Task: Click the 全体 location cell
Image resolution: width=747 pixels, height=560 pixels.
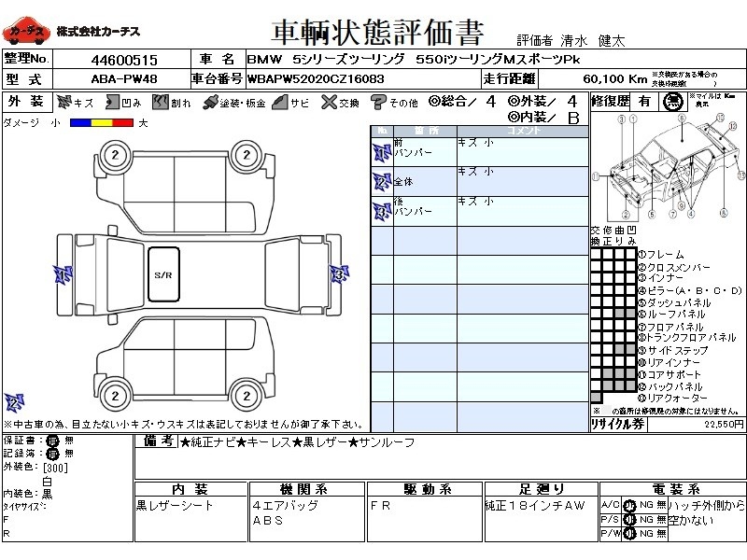Action: 425,181
